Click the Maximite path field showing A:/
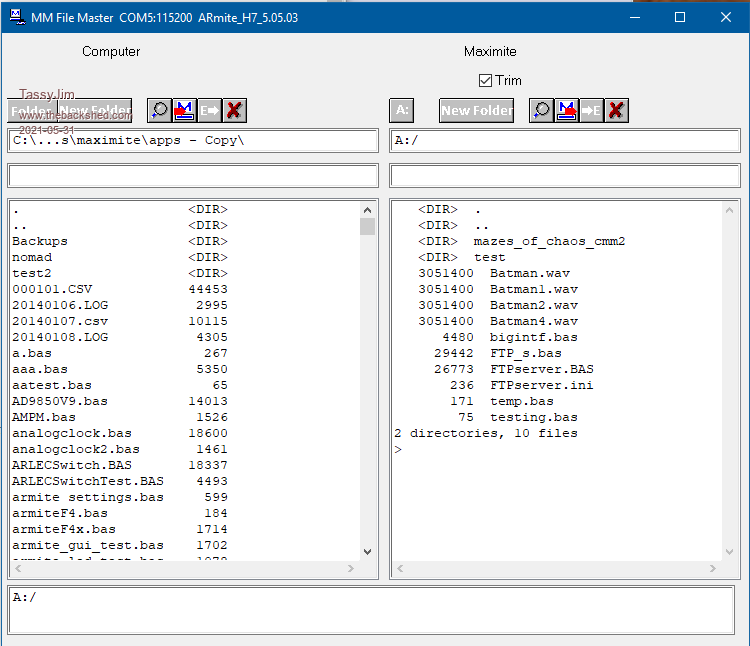The width and height of the screenshot is (750, 646). (x=565, y=140)
